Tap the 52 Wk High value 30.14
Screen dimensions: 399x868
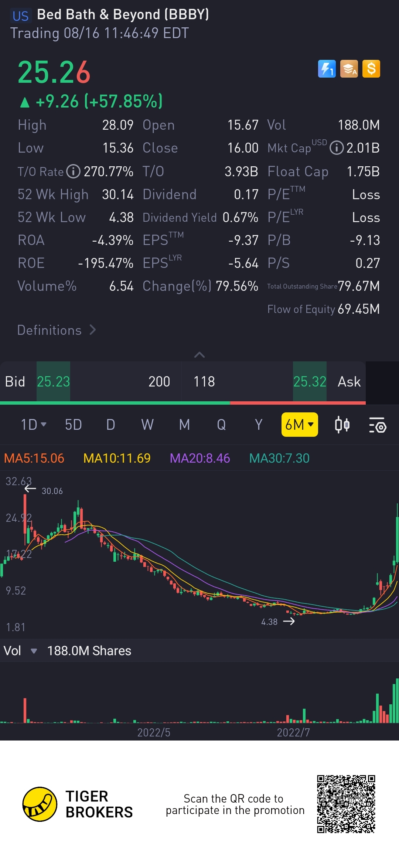pos(117,194)
